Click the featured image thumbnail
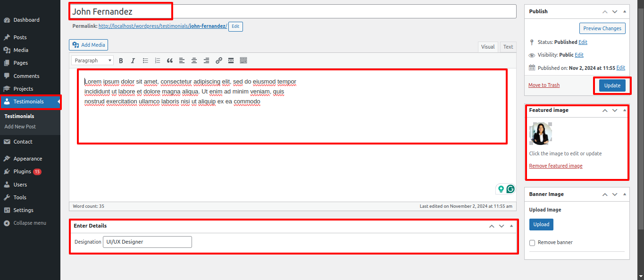 point(541,133)
